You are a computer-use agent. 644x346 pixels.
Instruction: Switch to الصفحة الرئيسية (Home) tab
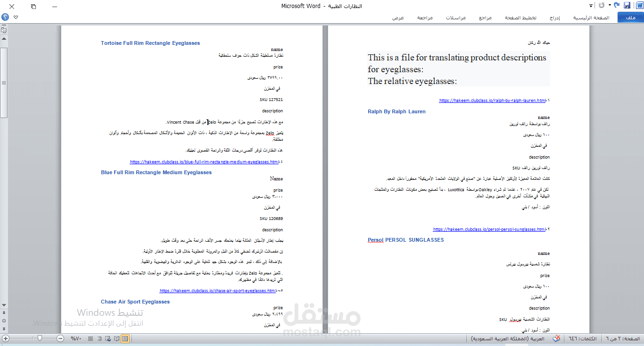point(591,17)
